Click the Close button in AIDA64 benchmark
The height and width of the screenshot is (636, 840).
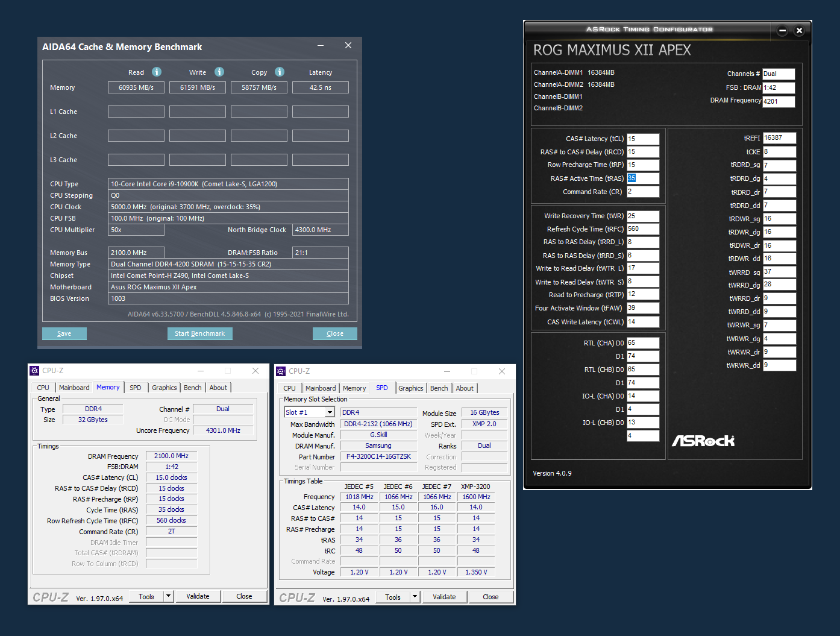coord(335,333)
